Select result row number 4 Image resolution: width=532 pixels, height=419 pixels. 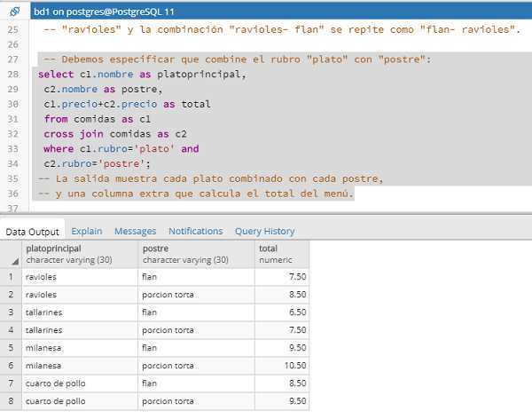(x=11, y=330)
